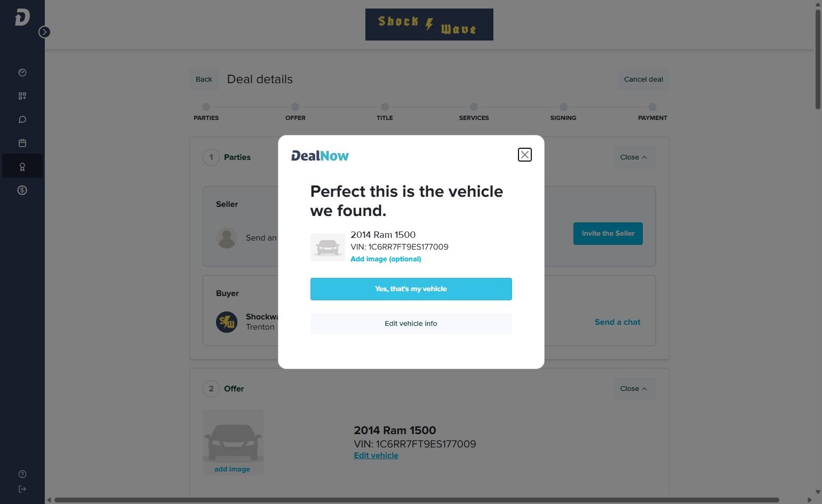The image size is (822, 504).
Task: Click the horizontal scrollbar at the bottom
Action: click(416, 500)
